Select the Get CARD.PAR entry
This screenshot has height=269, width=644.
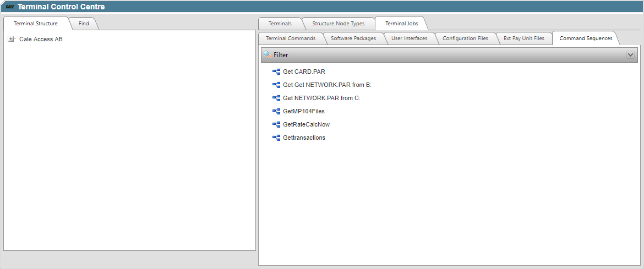click(x=304, y=72)
